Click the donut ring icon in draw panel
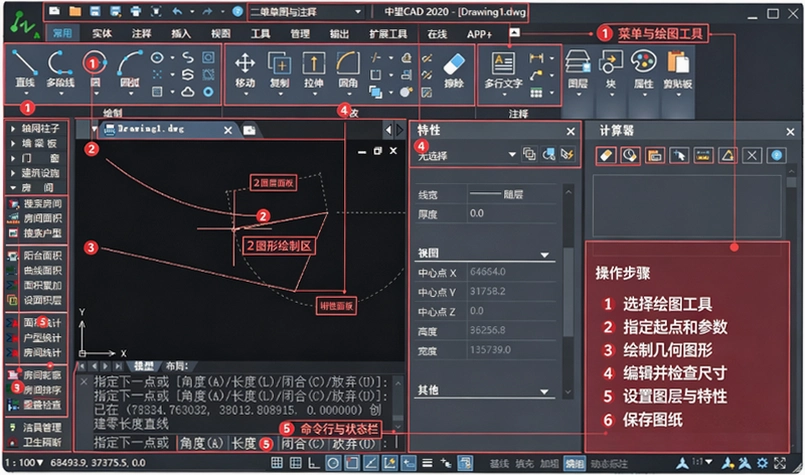Image resolution: width=805 pixels, height=475 pixels. coord(208,92)
